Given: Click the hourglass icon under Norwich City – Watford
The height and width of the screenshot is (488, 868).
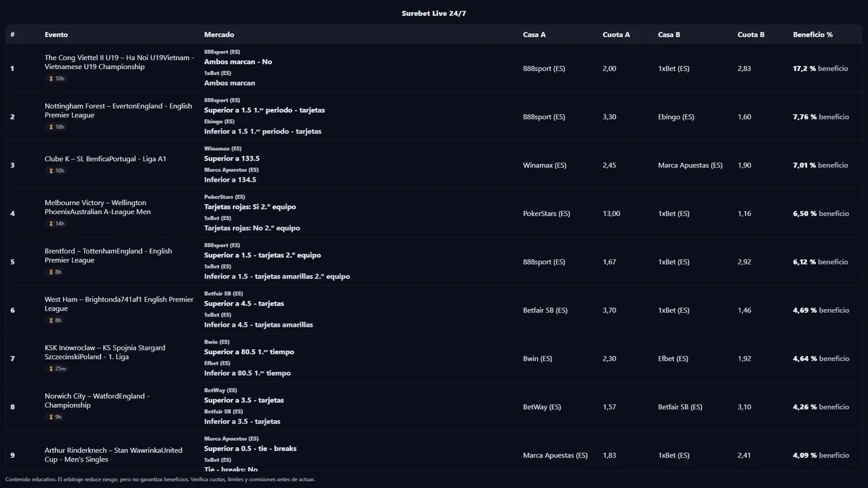Looking at the screenshot, I should [x=50, y=418].
